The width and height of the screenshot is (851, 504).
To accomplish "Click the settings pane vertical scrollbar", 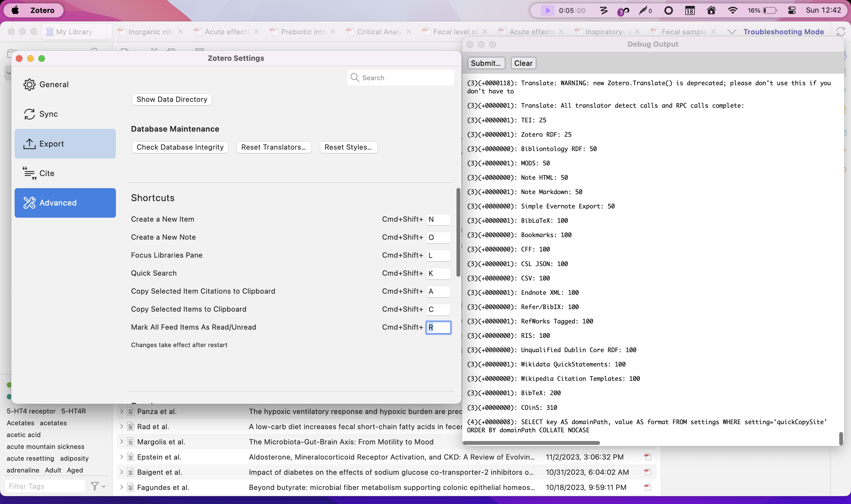I will click(458, 232).
